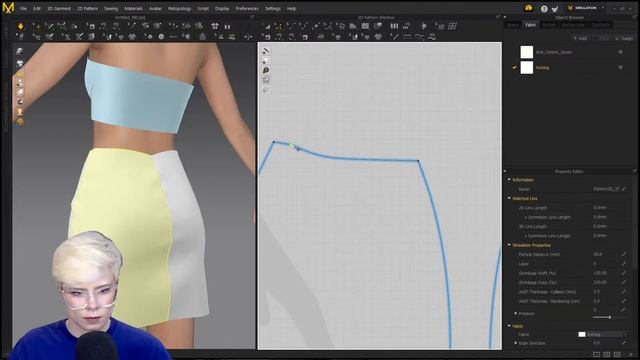640x360 pixels.
Task: Collapse the Fabric section in Property Editor
Action: point(509,326)
